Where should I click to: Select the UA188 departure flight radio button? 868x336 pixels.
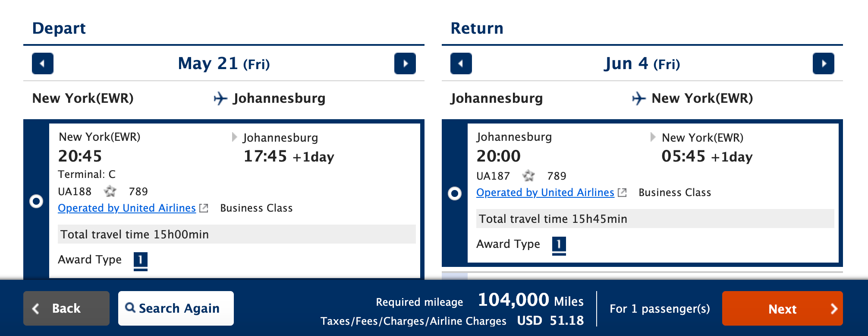[36, 201]
